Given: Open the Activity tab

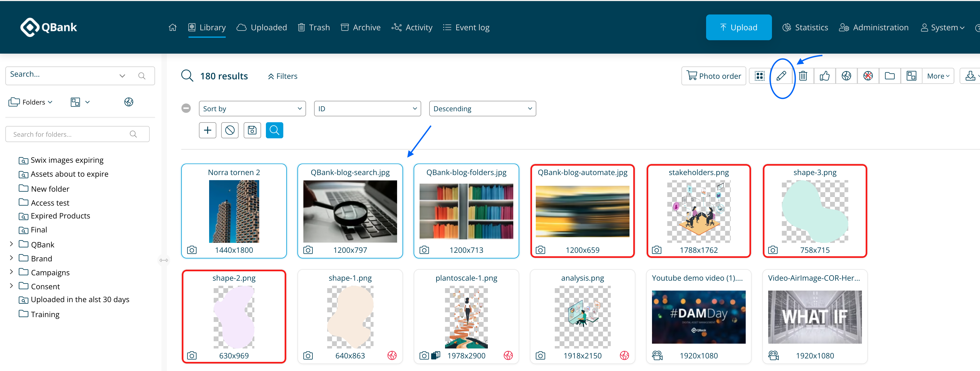Looking at the screenshot, I should tap(412, 27).
